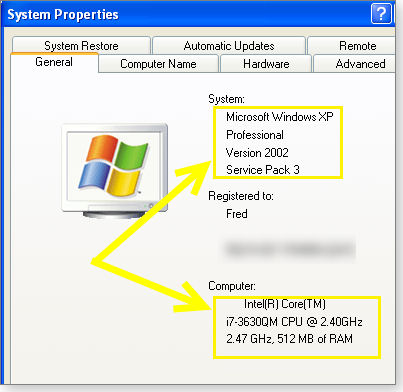Viewport: 403px width, 392px height.
Task: Click the 'Intel(R) Core(TM)' text
Action: pos(285,304)
